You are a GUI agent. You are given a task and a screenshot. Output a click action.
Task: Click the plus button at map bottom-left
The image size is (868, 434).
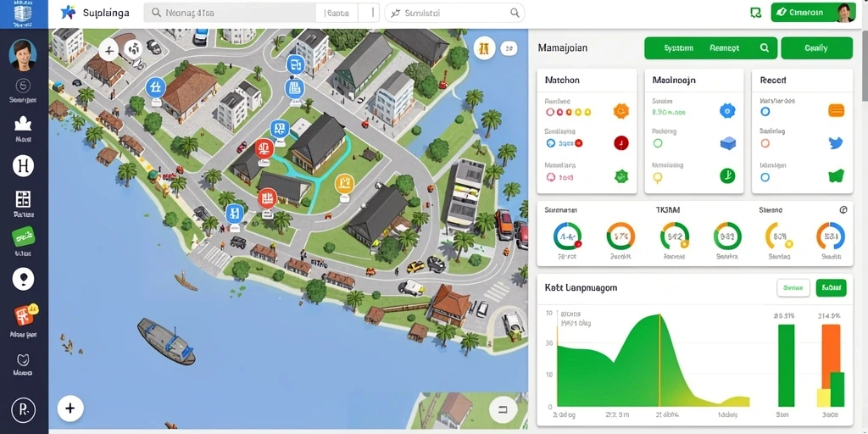point(70,409)
